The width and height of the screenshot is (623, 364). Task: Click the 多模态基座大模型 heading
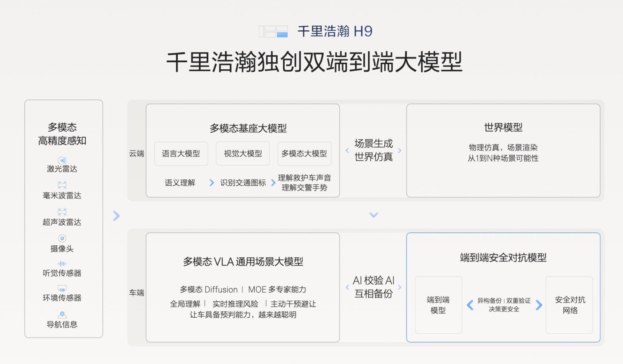tap(248, 128)
